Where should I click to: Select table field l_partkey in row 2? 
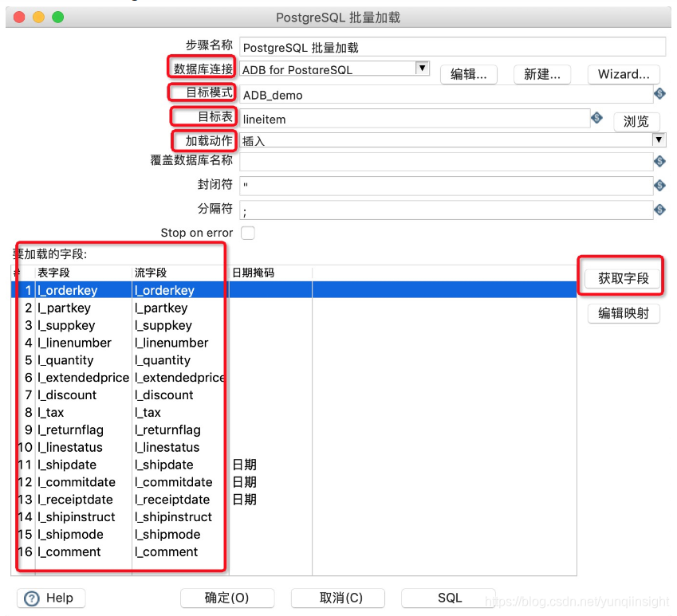point(65,308)
